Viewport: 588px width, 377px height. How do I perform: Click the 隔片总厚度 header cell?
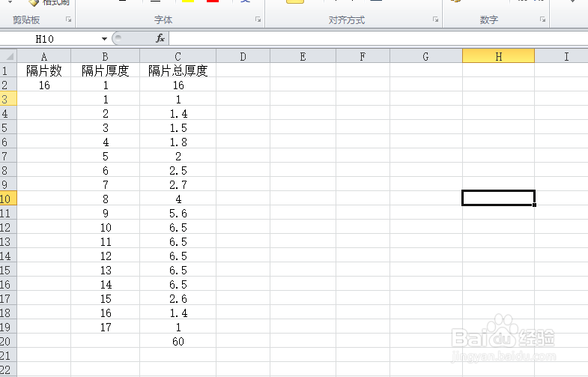tap(178, 70)
